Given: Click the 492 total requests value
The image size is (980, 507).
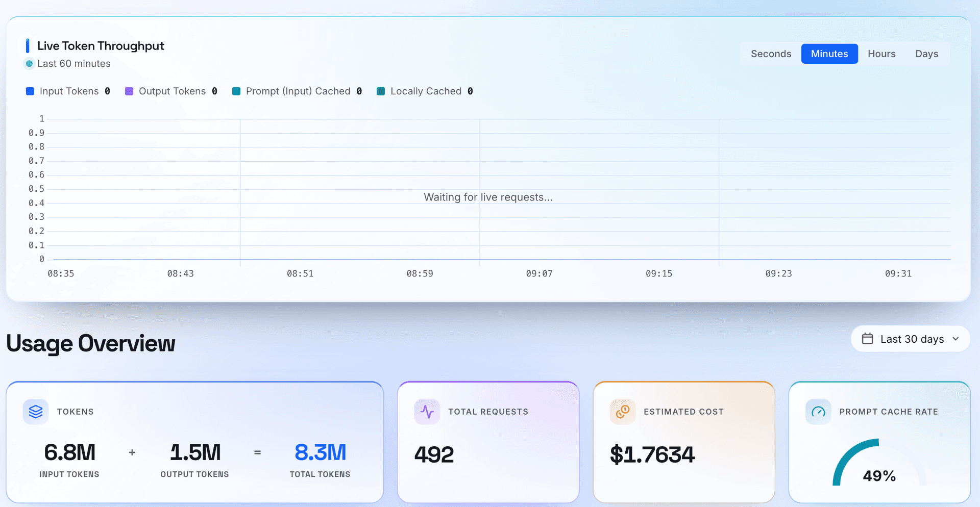Looking at the screenshot, I should pos(434,454).
